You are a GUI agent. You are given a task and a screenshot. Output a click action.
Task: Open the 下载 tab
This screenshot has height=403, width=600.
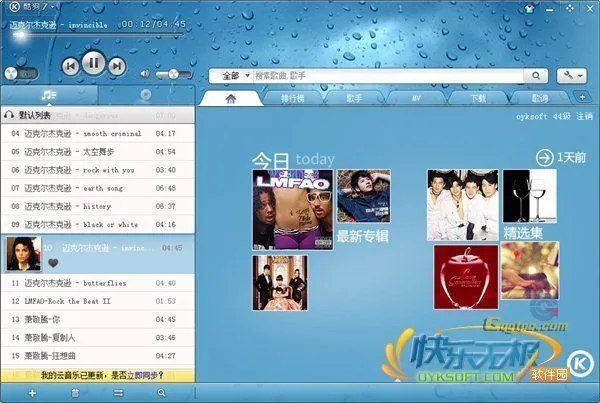pyautogui.click(x=478, y=98)
